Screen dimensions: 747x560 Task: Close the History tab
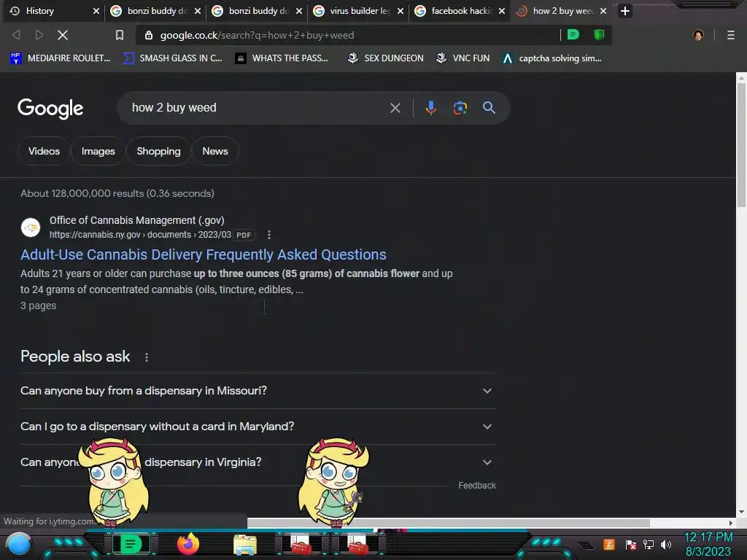(96, 11)
